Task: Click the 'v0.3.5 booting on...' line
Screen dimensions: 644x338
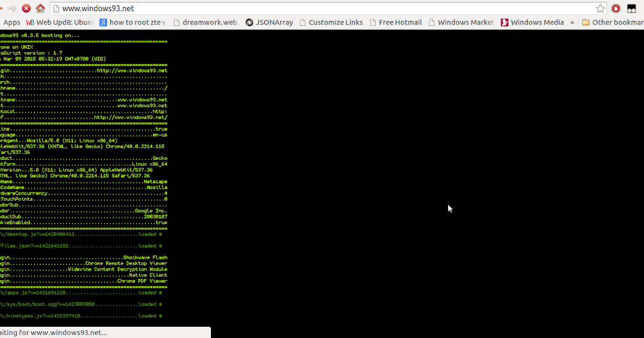Action: (40, 35)
